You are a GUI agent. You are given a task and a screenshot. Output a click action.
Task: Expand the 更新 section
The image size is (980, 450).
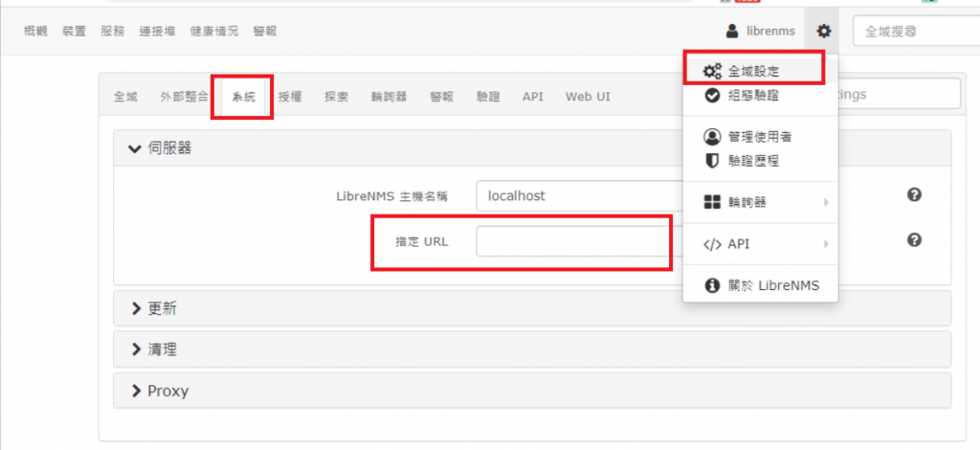tap(155, 308)
